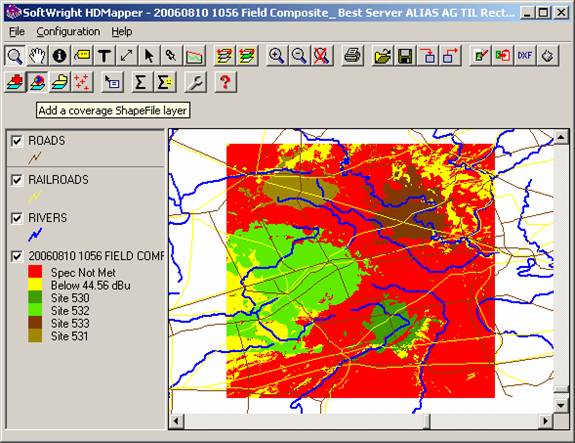Toggle the RAILROADS layer checkbox
Screen dimensions: 575x443
[17, 180]
